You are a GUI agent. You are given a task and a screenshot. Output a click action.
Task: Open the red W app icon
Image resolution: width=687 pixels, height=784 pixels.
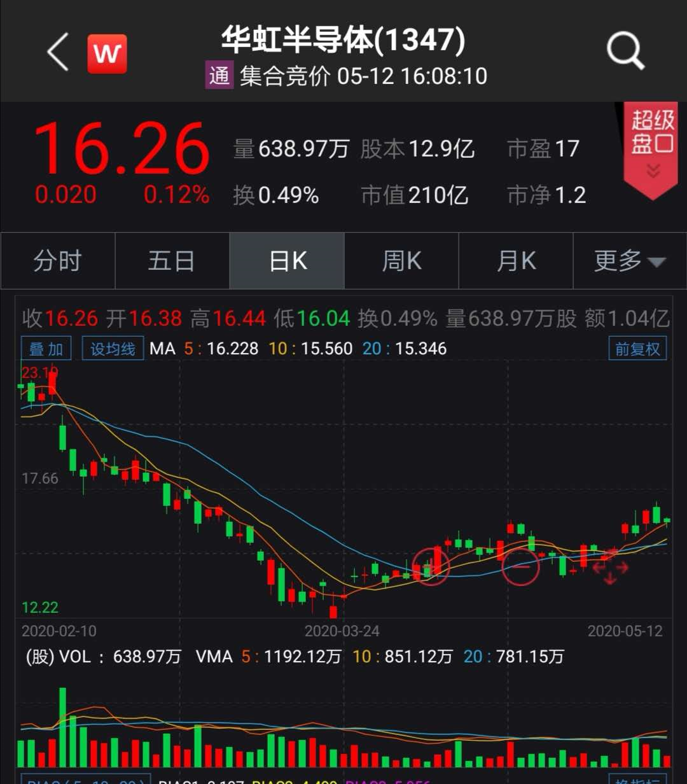(x=107, y=54)
